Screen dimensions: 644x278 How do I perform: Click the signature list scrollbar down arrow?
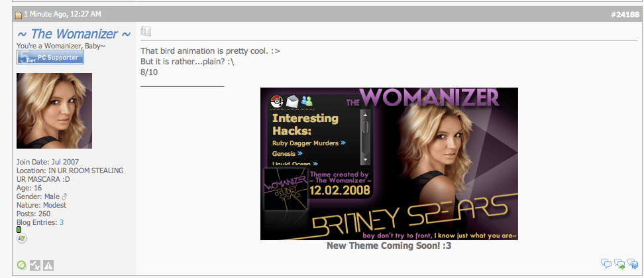(x=365, y=159)
